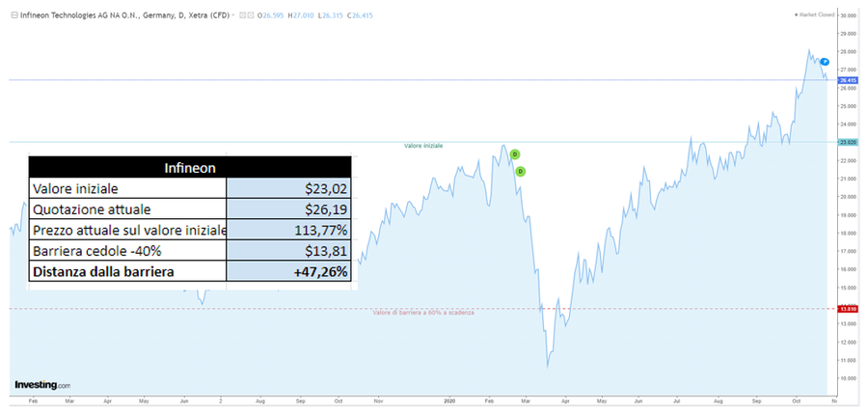Select the blue 26.415 current price label

pyautogui.click(x=848, y=80)
